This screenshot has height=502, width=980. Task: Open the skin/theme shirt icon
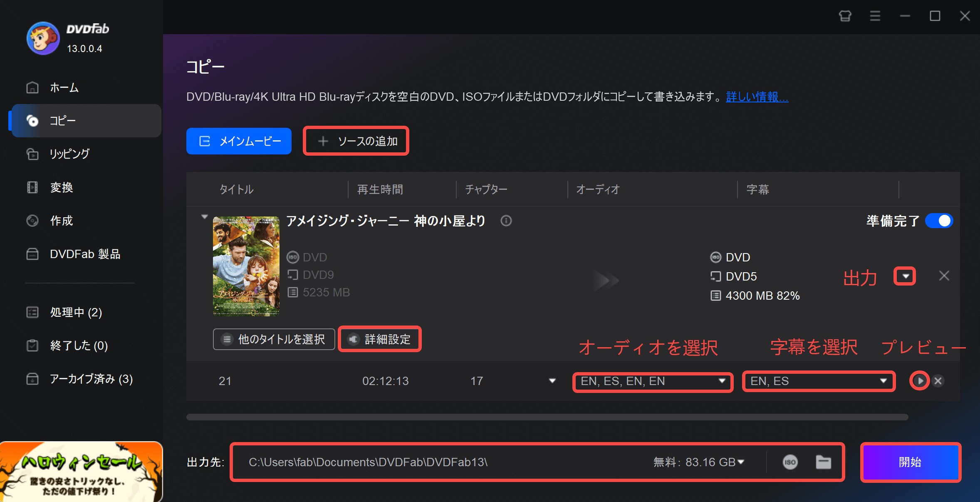(845, 16)
